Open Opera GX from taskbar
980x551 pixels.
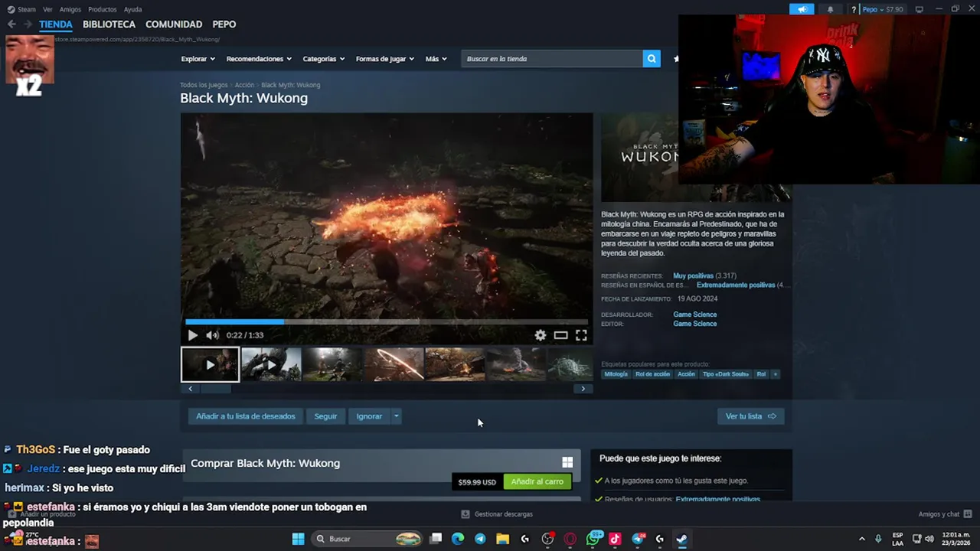pos(570,539)
